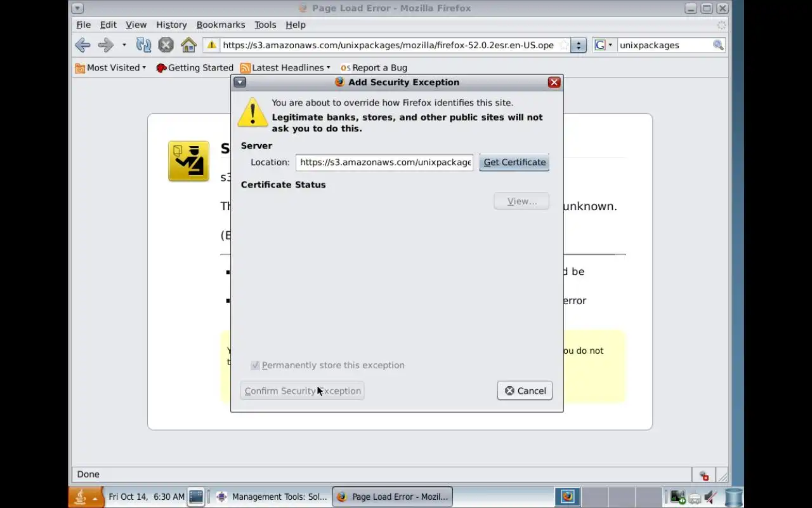
Task: Open the Firefox window menu arrow
Action: (x=77, y=8)
